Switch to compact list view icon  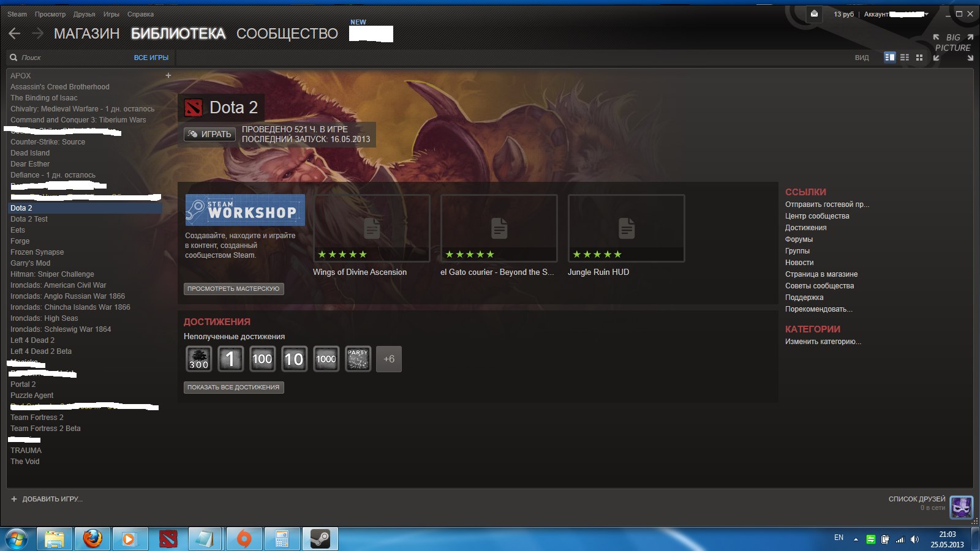(x=905, y=57)
